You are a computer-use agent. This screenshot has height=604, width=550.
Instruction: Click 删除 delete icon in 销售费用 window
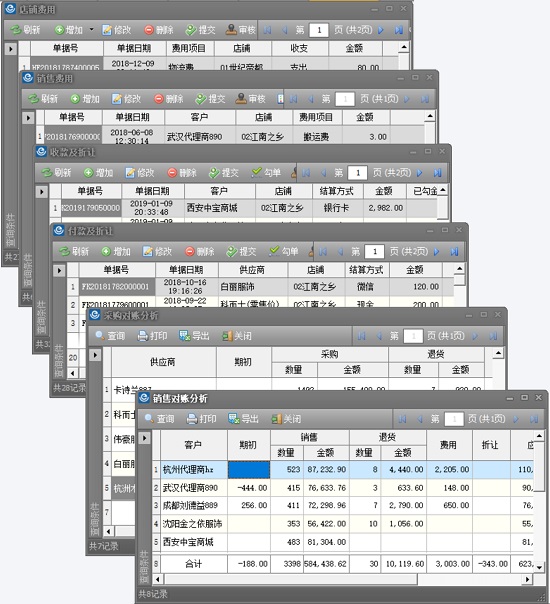coord(159,99)
